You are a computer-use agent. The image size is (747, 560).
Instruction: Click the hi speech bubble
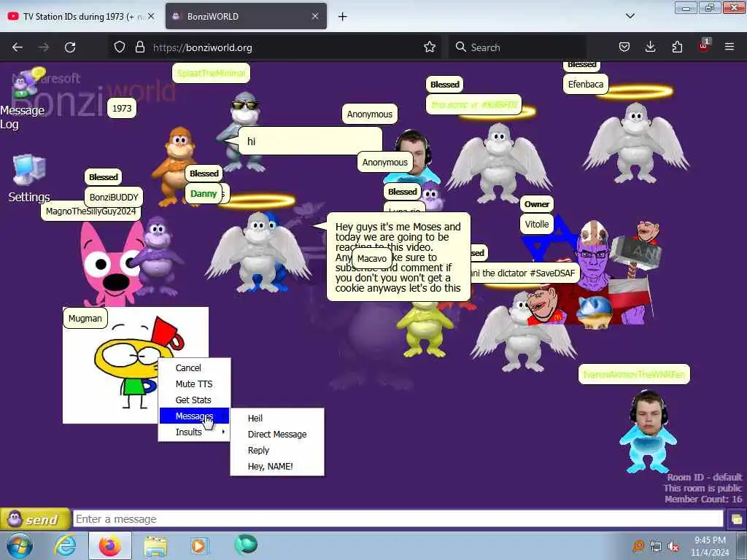309,141
